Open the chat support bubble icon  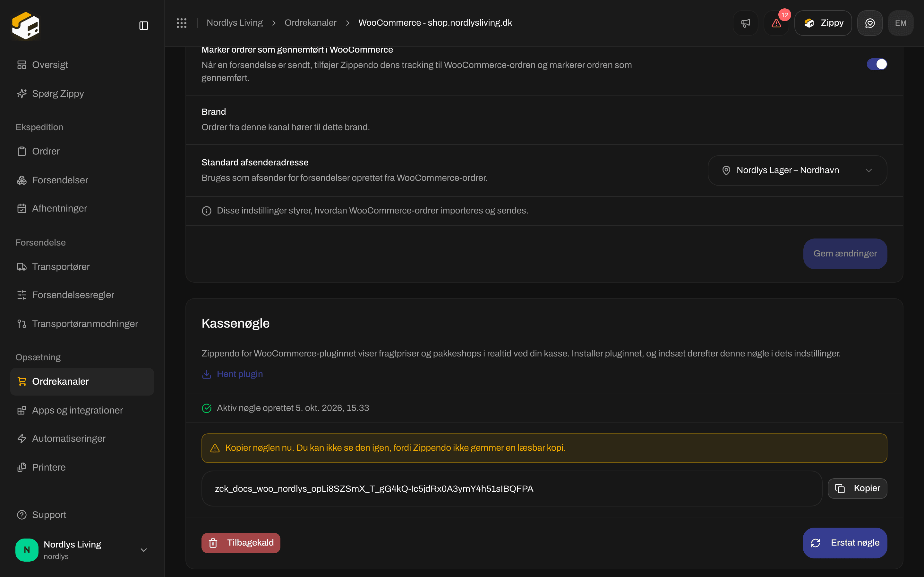(870, 23)
